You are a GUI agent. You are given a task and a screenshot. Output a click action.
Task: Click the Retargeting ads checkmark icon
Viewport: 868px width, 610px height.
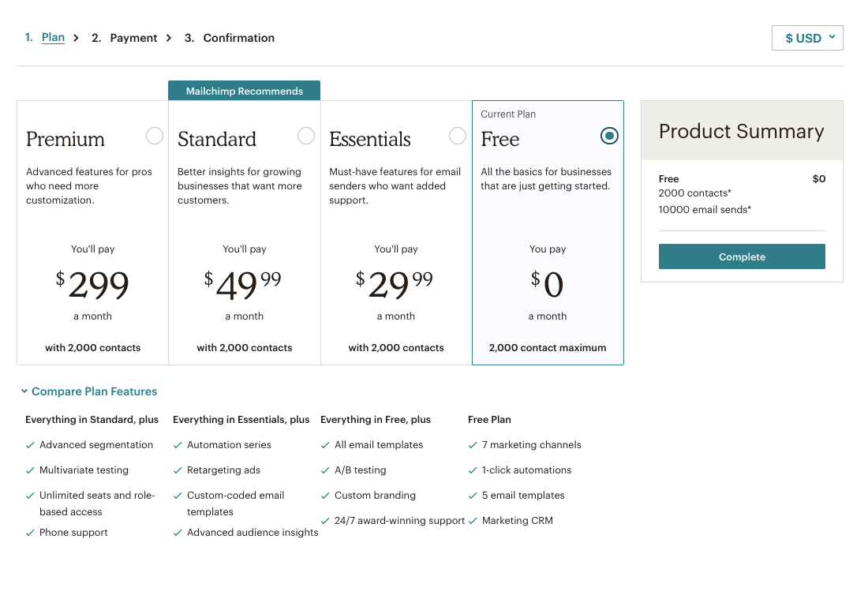(x=178, y=470)
